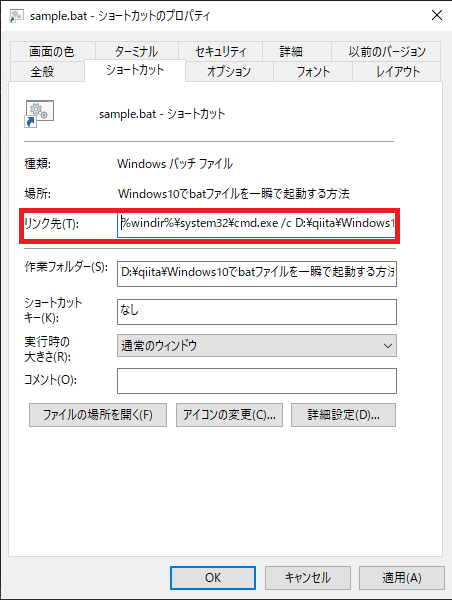The height and width of the screenshot is (600, 452).
Task: Click in the リンク先 target field
Action: 256,224
